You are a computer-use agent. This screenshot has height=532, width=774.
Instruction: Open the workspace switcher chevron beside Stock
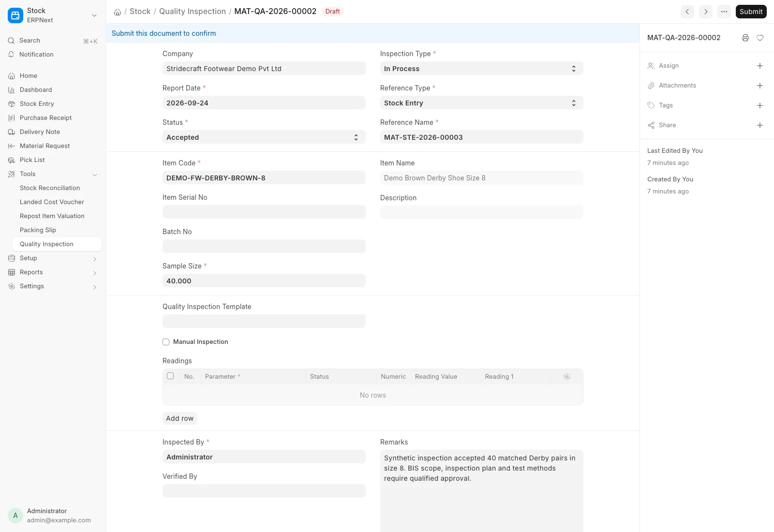point(94,15)
